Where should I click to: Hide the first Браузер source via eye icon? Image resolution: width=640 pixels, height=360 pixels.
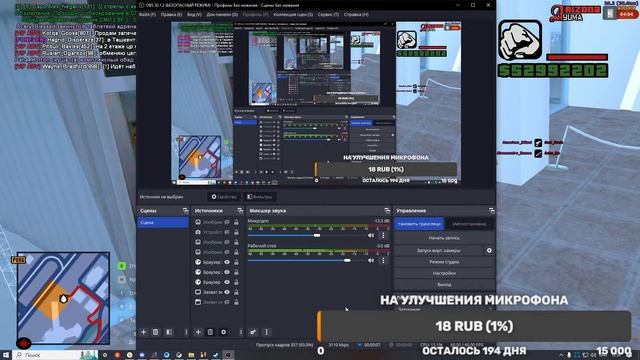(227, 262)
